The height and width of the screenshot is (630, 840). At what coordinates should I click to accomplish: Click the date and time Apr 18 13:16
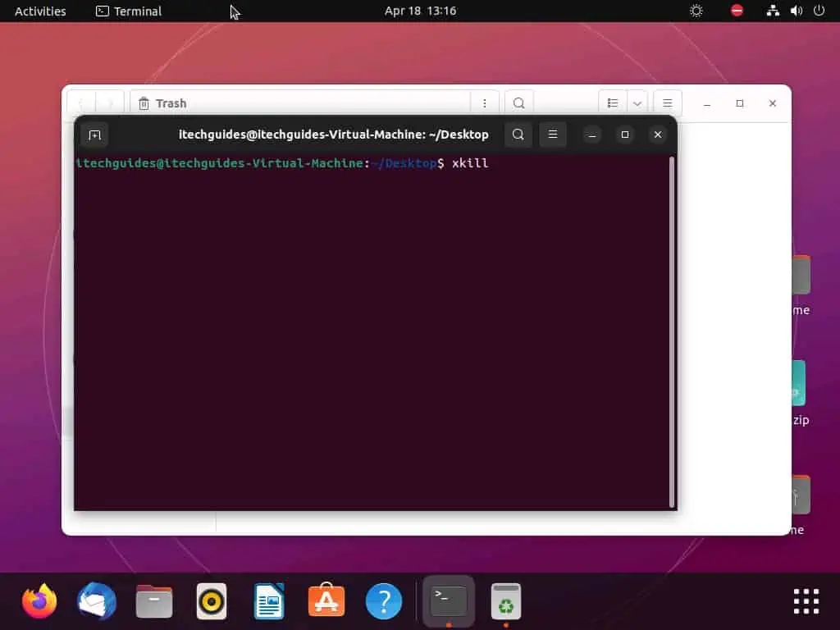(421, 11)
